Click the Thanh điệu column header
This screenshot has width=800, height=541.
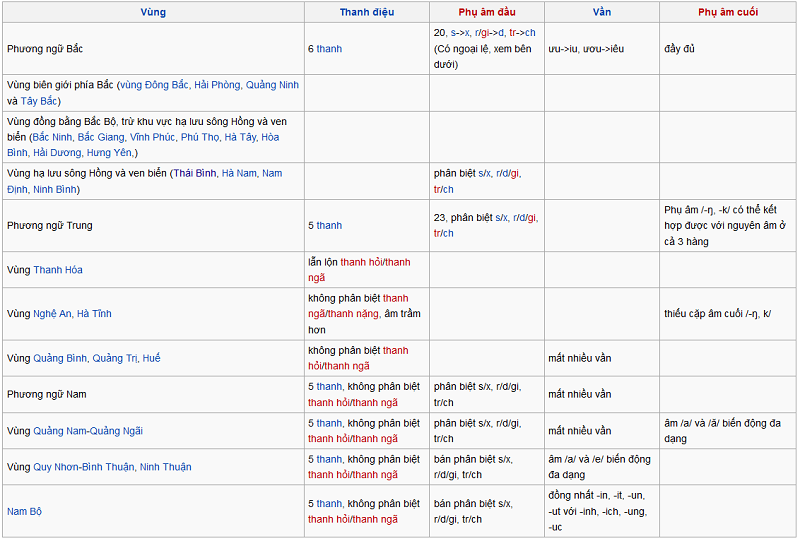coord(367,12)
